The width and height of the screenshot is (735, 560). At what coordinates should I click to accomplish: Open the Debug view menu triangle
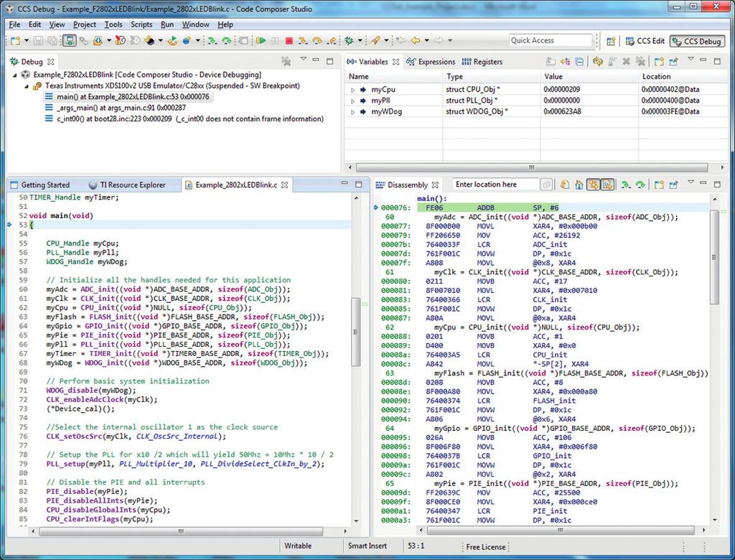(304, 60)
